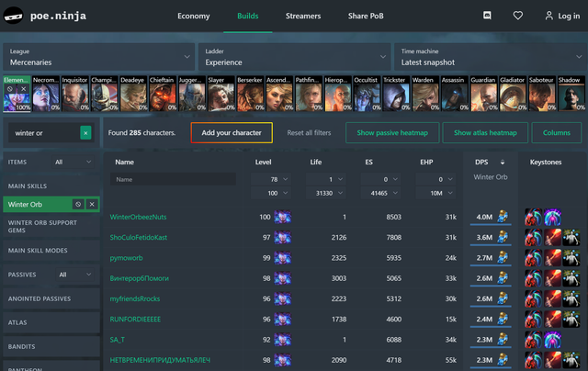Clear the winter or search text
Image resolution: width=588 pixels, height=371 pixels.
coord(85,132)
